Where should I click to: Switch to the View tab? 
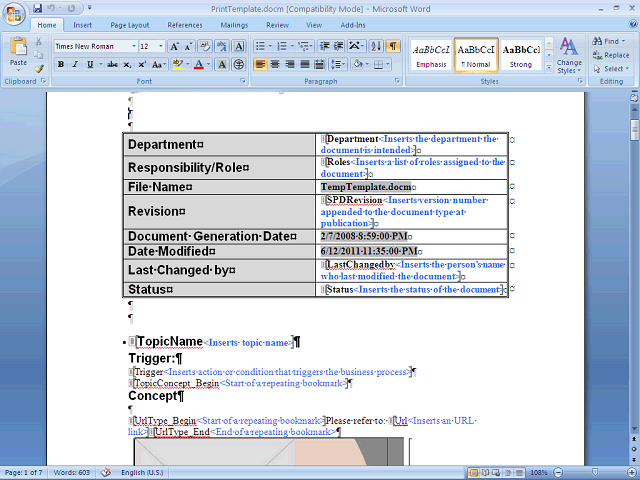pos(314,25)
